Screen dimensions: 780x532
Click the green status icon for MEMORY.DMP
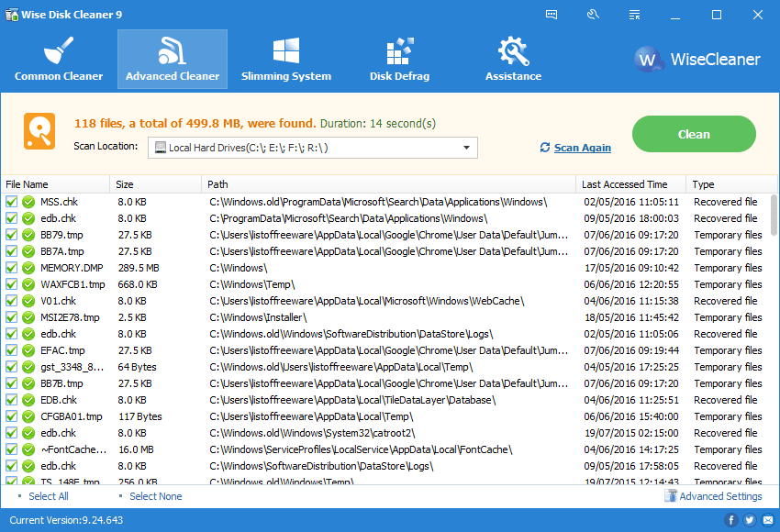click(28, 268)
